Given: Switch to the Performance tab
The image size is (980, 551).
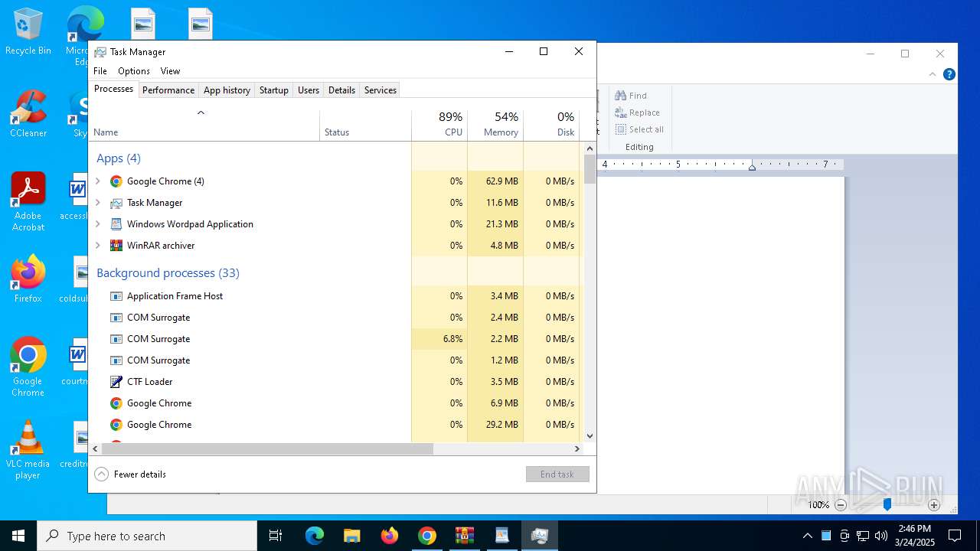Looking at the screenshot, I should pos(168,90).
